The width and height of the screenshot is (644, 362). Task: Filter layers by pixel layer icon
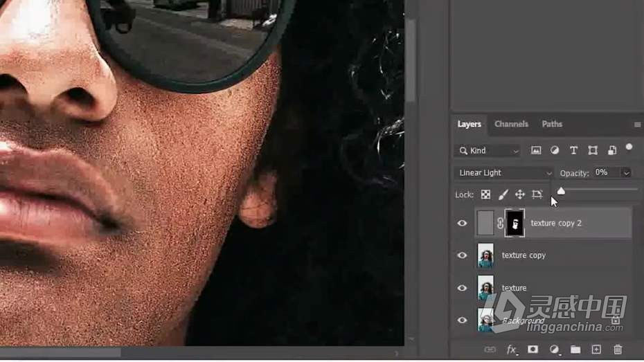point(536,151)
